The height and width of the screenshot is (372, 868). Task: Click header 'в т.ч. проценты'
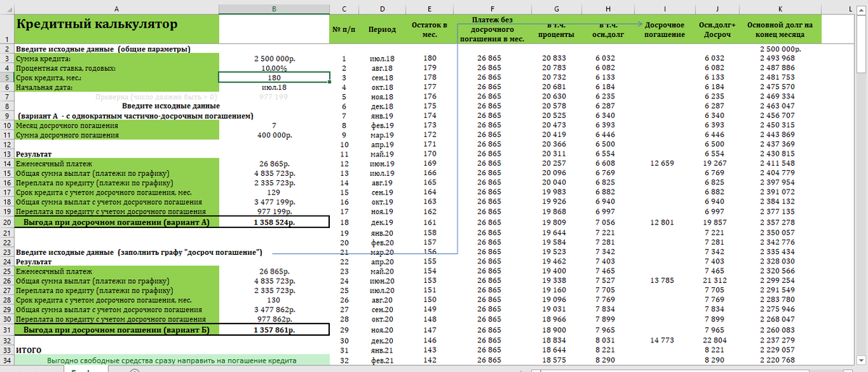(556, 29)
